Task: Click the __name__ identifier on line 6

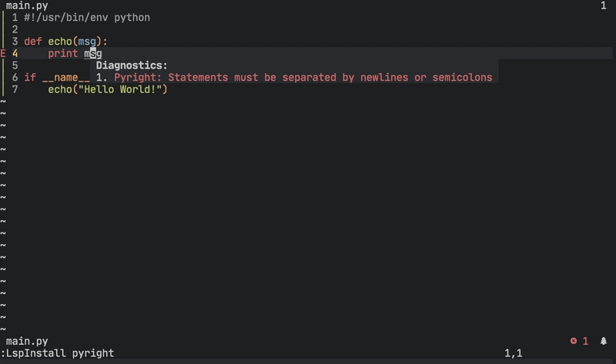Action: pos(65,78)
